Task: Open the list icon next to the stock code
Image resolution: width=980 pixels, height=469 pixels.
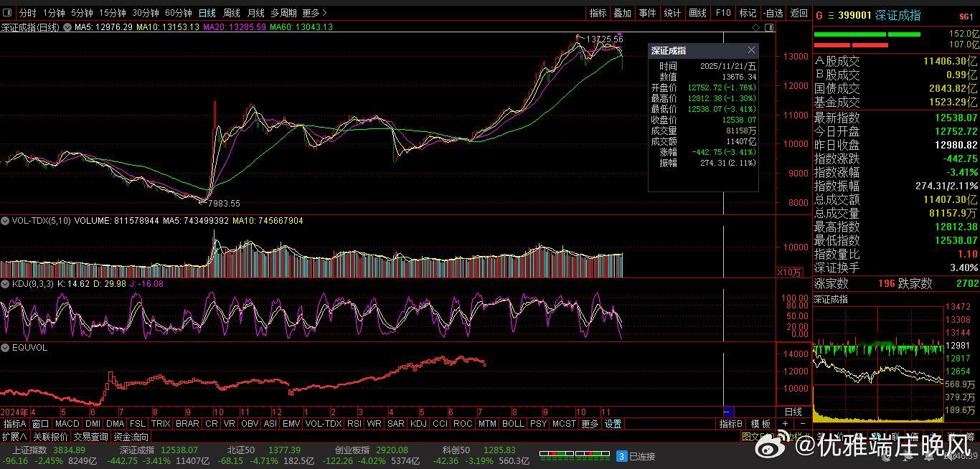Action: [831, 15]
